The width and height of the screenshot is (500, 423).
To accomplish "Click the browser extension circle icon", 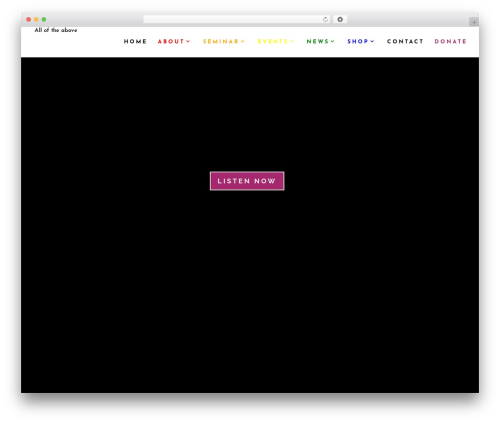I will (340, 20).
